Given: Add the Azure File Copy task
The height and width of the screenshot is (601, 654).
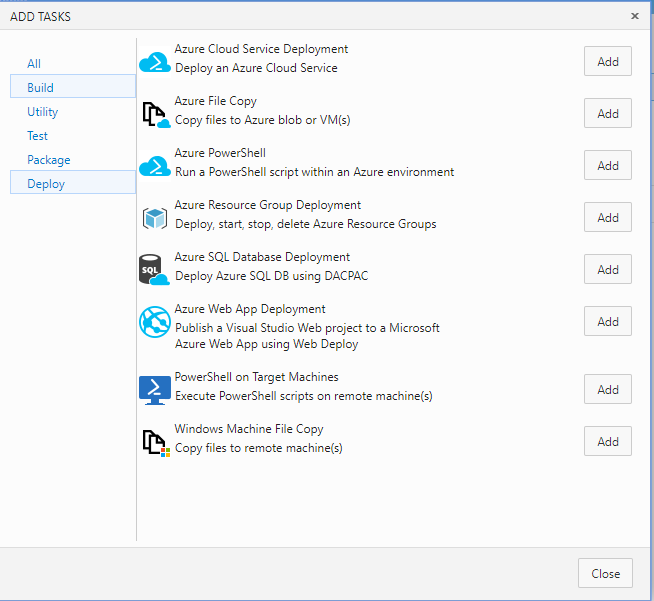Looking at the screenshot, I should pos(608,113).
